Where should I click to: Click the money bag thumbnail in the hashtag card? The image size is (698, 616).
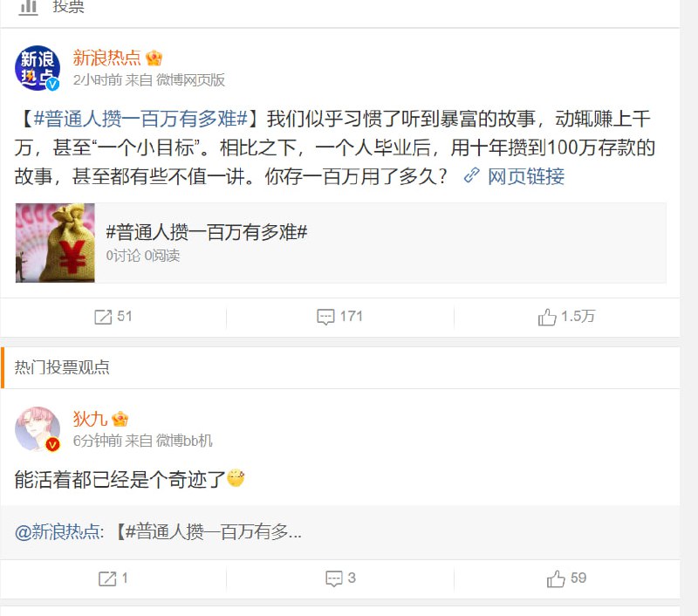55,243
